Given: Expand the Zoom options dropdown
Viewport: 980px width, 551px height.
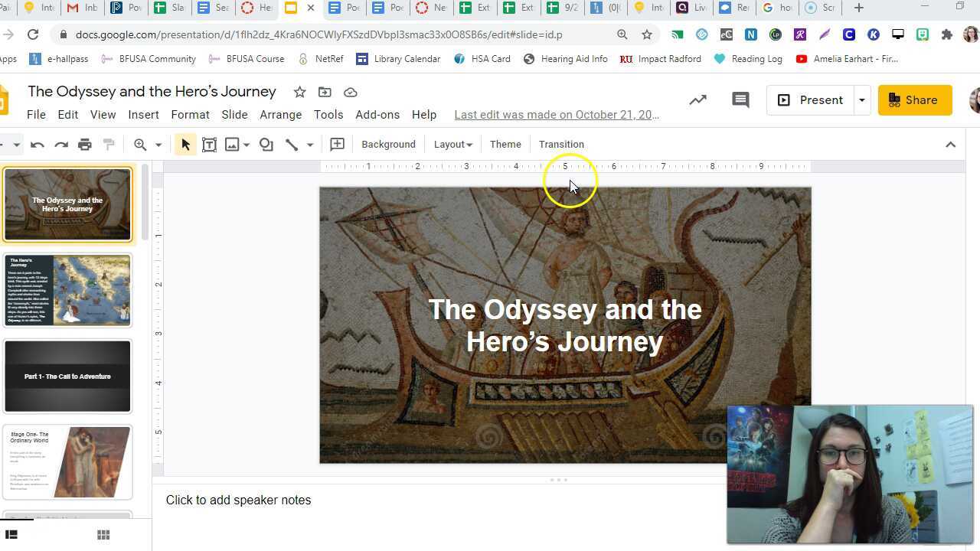Looking at the screenshot, I should pyautogui.click(x=158, y=144).
